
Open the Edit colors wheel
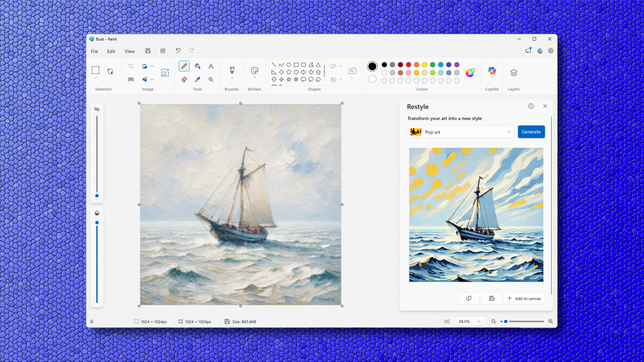pos(470,73)
